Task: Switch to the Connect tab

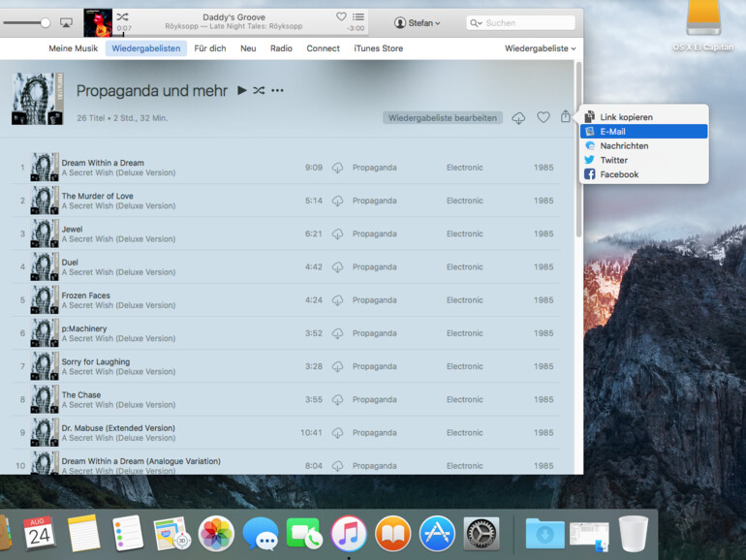Action: [x=323, y=48]
